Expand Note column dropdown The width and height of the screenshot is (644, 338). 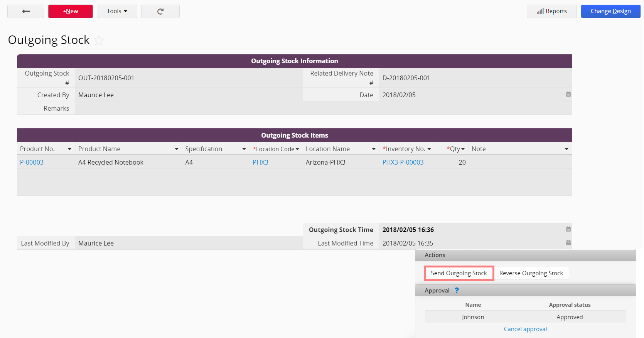(566, 149)
